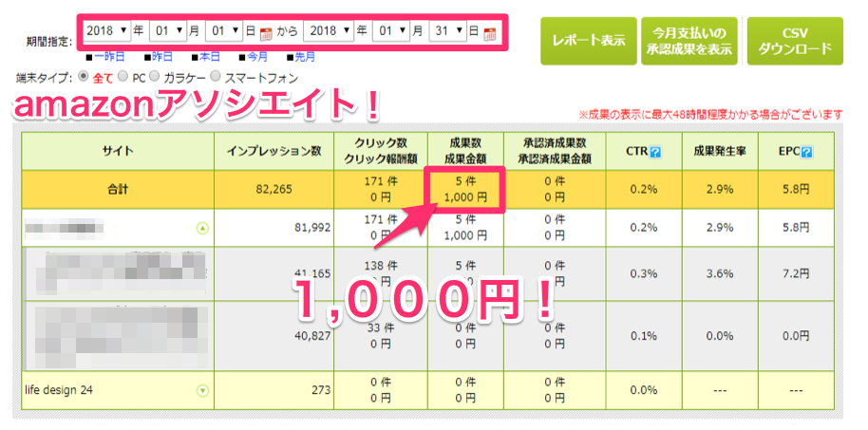Click the 期間指定 label
This screenshot has height=430, width=868.
pyautogui.click(x=48, y=42)
